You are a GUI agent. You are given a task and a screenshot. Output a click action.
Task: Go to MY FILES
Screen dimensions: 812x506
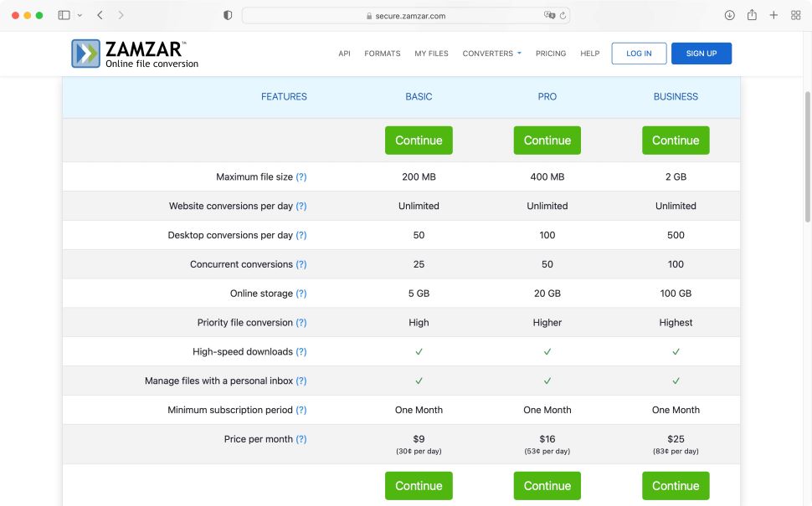(x=431, y=54)
